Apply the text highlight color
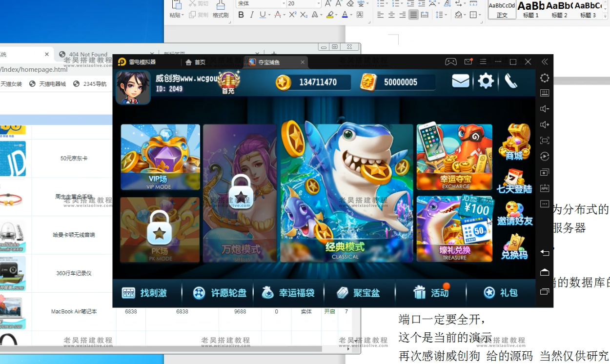This screenshot has height=364, width=610. (330, 15)
